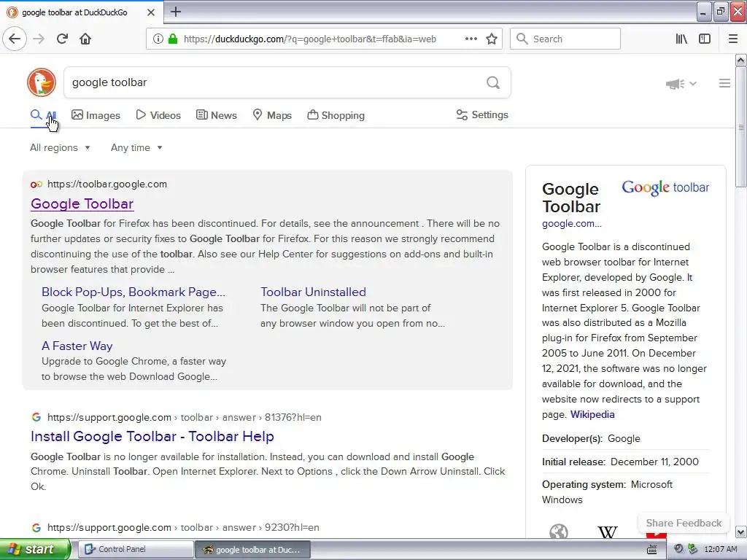Click Initial release December 11, 2000 row
747x560 pixels.
pyautogui.click(x=625, y=462)
